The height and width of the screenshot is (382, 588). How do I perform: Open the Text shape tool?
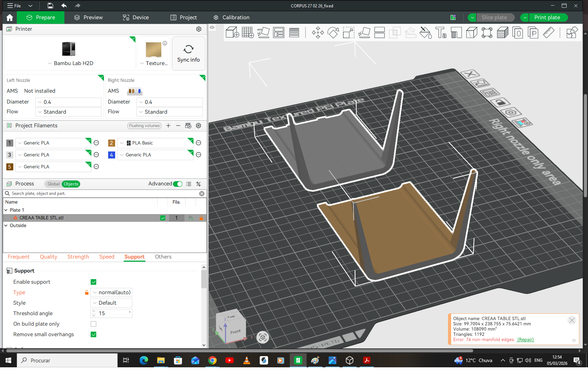point(441,33)
